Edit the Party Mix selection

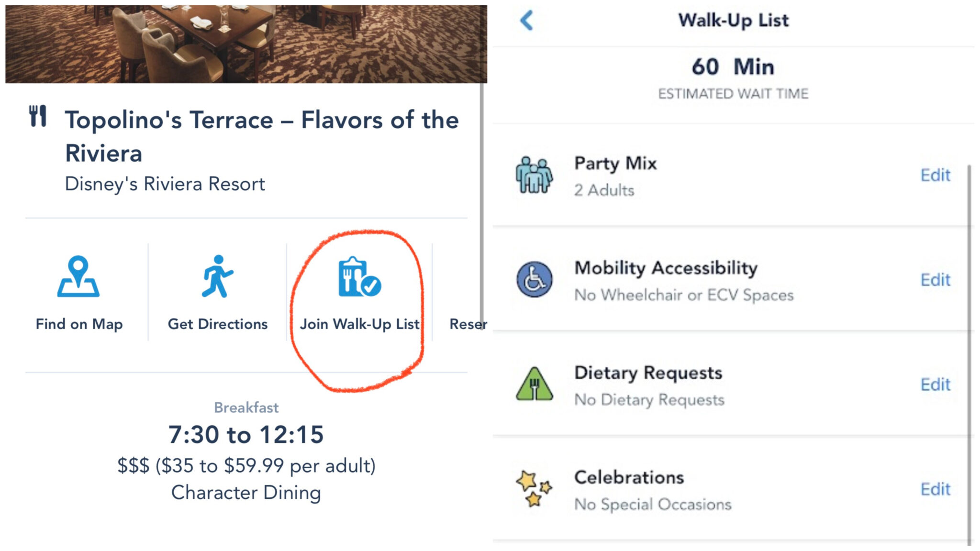pyautogui.click(x=935, y=175)
